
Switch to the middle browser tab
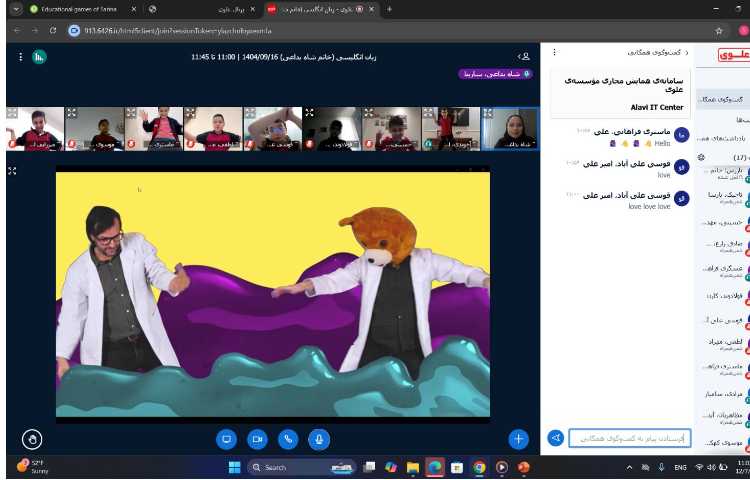coord(201,9)
